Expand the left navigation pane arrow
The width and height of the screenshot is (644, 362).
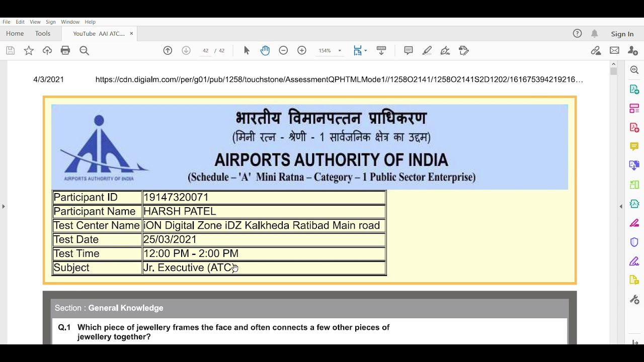pos(4,206)
